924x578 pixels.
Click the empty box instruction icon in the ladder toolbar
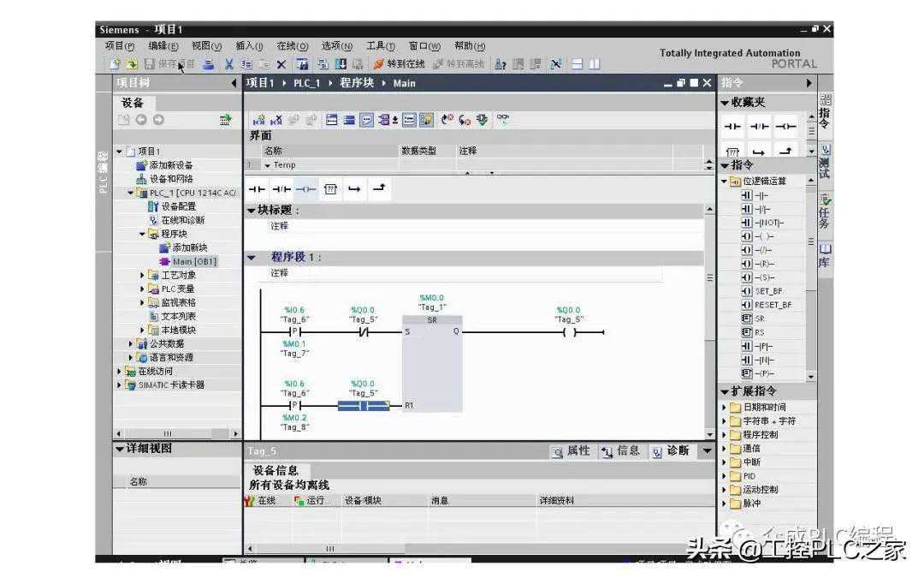(x=330, y=189)
